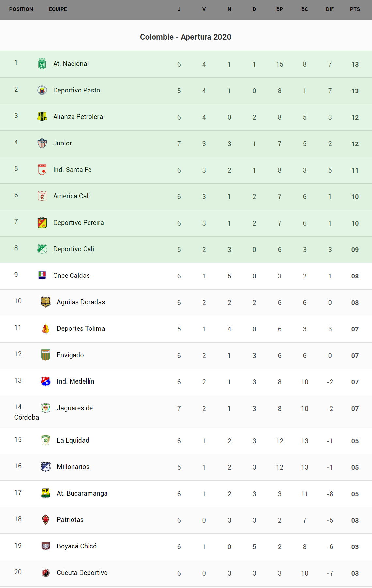Open the Boyacá Chicó team page
Image resolution: width=372 pixels, height=588 pixels.
[x=76, y=546]
